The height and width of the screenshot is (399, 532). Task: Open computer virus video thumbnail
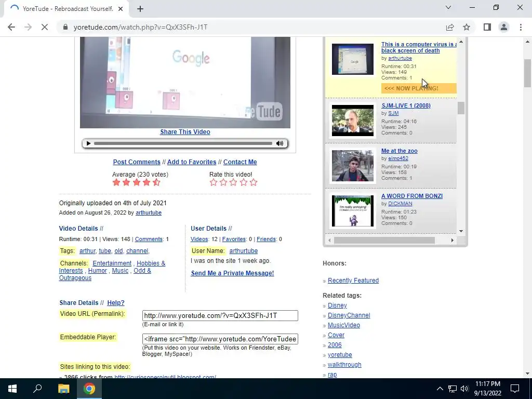point(353,59)
